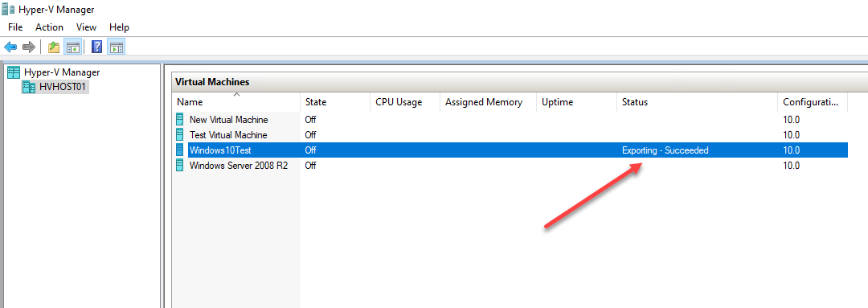Viewport: 868px width, 308px height.
Task: Sort by the CPU Usage column header
Action: tap(404, 102)
